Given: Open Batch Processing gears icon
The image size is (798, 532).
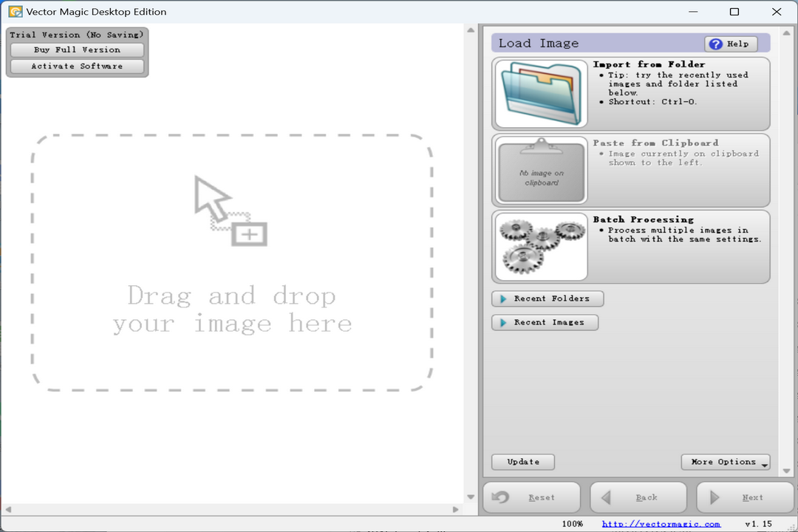Looking at the screenshot, I should tap(541, 247).
